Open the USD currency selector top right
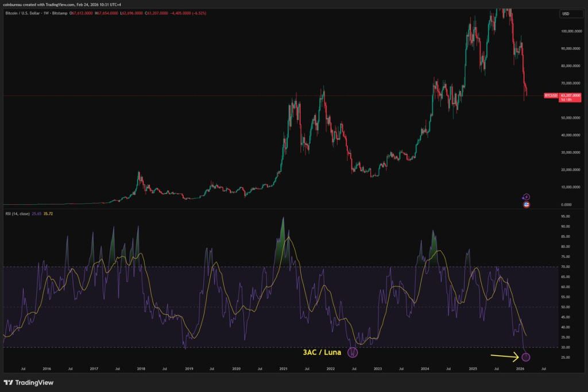588x392 pixels. (x=571, y=13)
